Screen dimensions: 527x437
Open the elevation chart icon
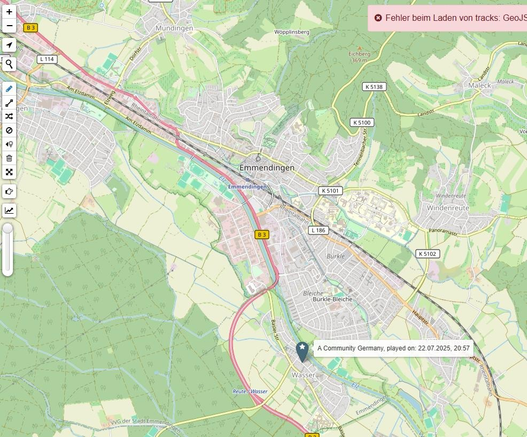coord(9,211)
